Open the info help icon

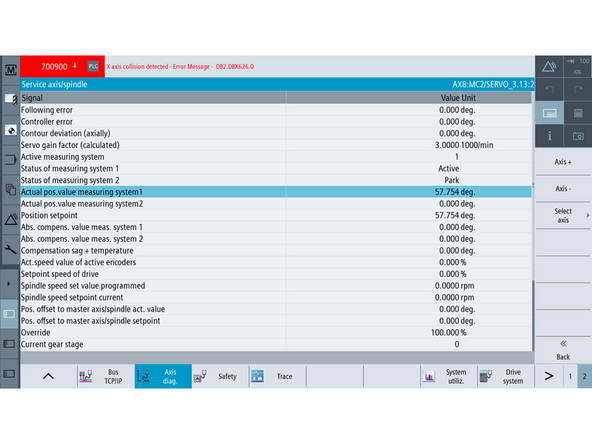pyautogui.click(x=549, y=136)
